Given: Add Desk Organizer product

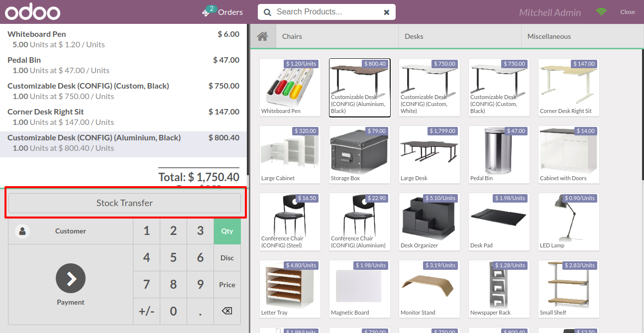Looking at the screenshot, I should 429,222.
